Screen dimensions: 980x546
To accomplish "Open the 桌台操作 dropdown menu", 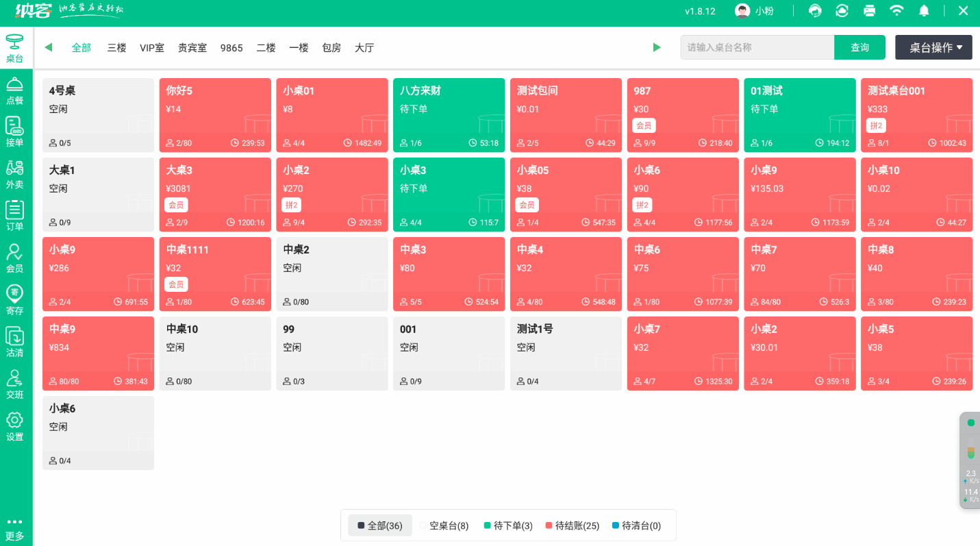I will [933, 47].
